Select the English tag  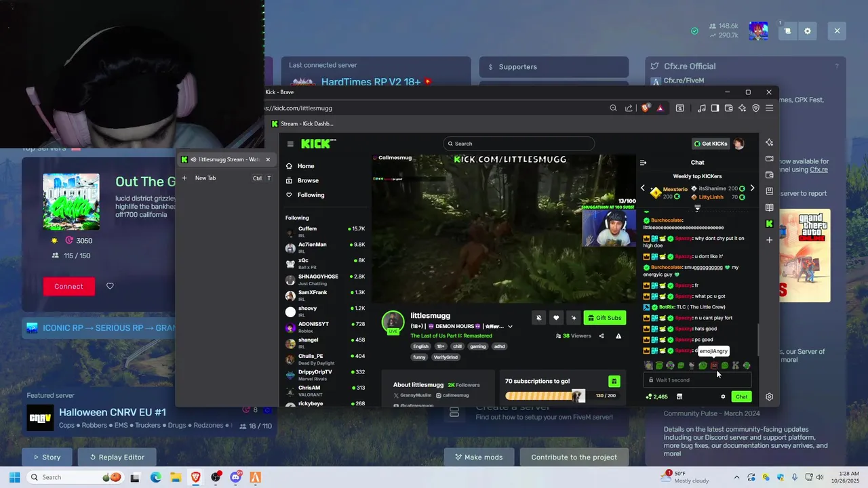point(421,346)
